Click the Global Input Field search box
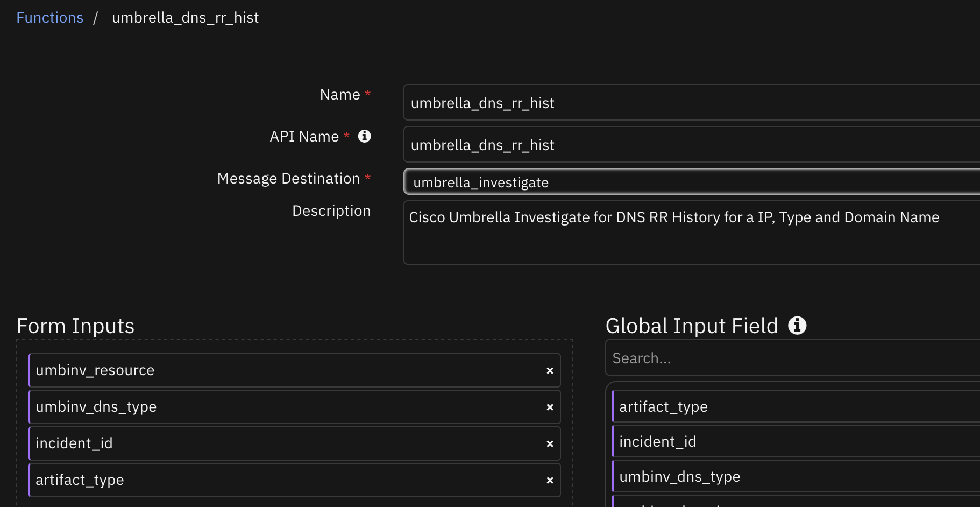Screen dimensions: 980x507 pyautogui.click(x=793, y=358)
